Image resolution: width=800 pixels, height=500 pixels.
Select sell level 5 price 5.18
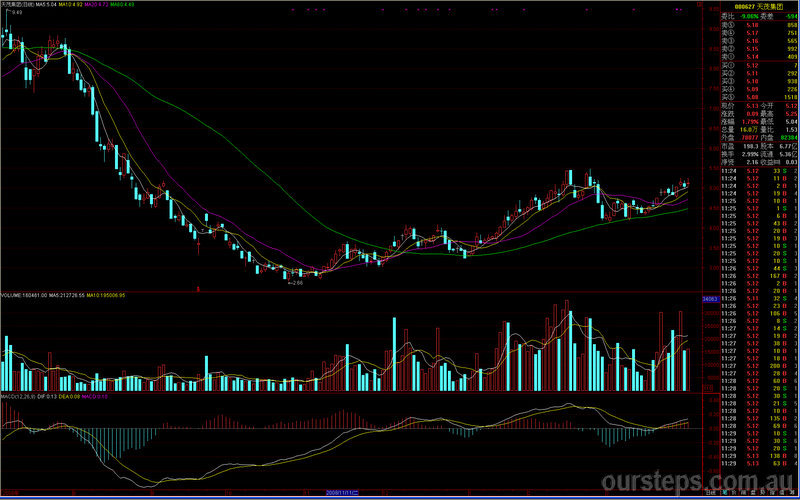point(752,24)
